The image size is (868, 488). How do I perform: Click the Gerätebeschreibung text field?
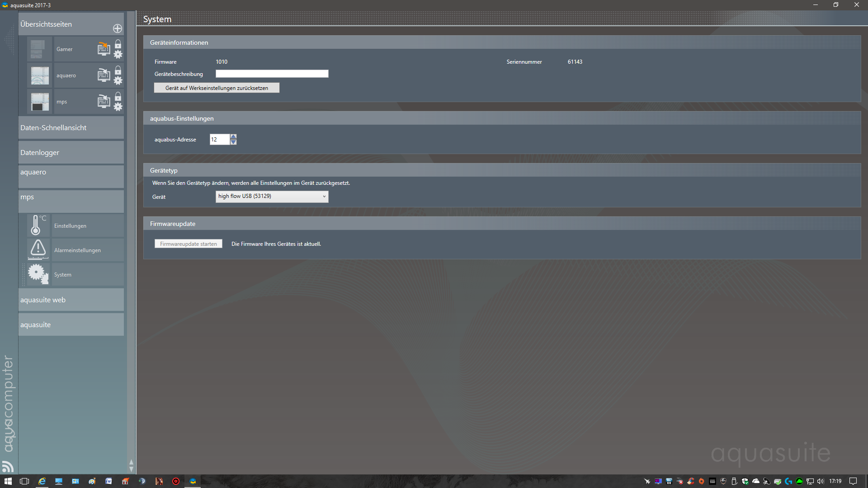point(272,74)
